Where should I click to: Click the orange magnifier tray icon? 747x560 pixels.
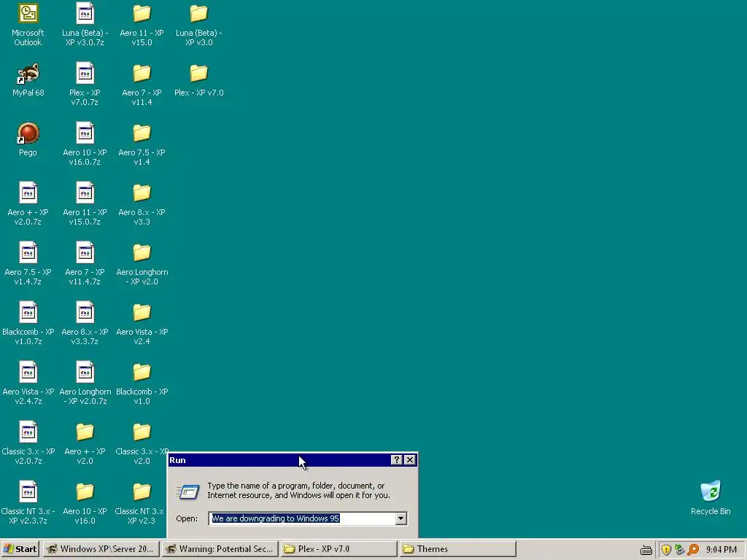tap(693, 550)
